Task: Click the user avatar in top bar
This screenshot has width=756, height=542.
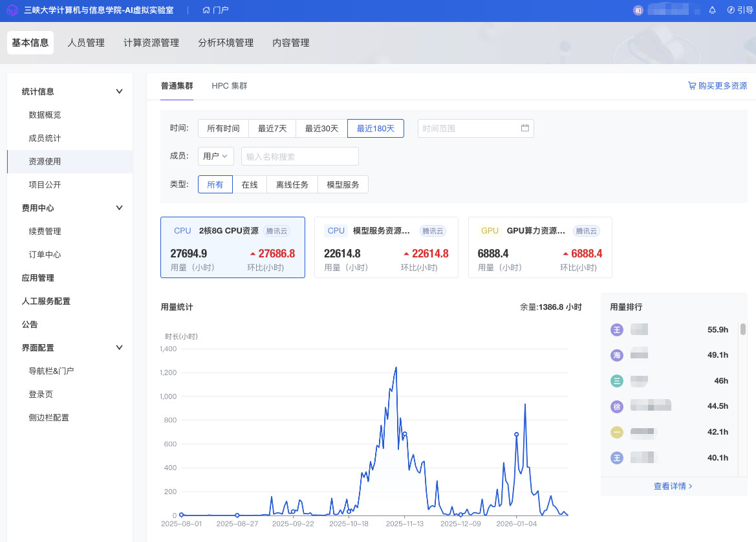Action: pyautogui.click(x=638, y=10)
